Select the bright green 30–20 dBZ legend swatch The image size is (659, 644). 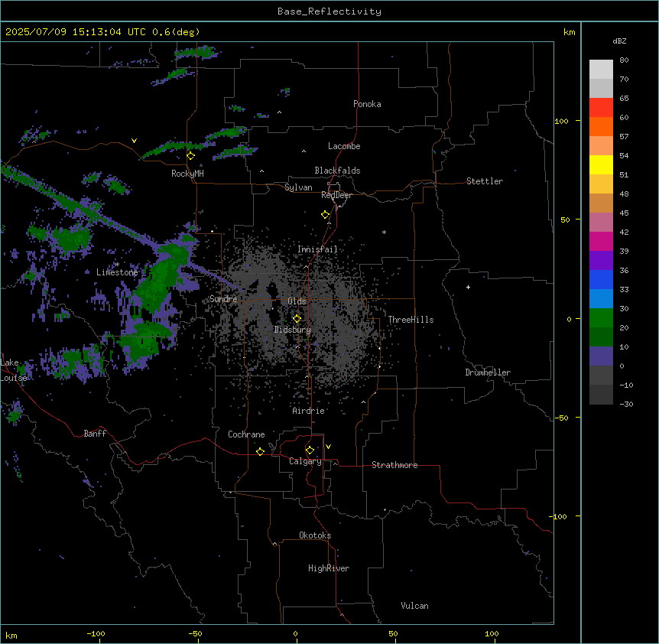[x=601, y=318]
